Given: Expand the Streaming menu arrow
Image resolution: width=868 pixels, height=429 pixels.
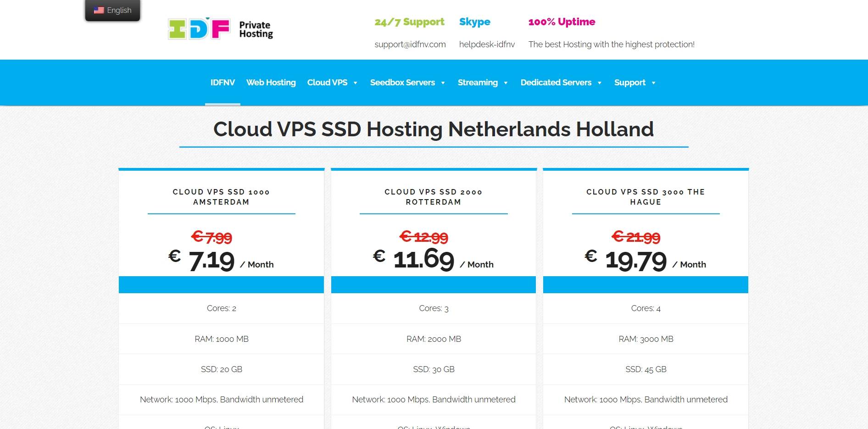Looking at the screenshot, I should pyautogui.click(x=506, y=83).
